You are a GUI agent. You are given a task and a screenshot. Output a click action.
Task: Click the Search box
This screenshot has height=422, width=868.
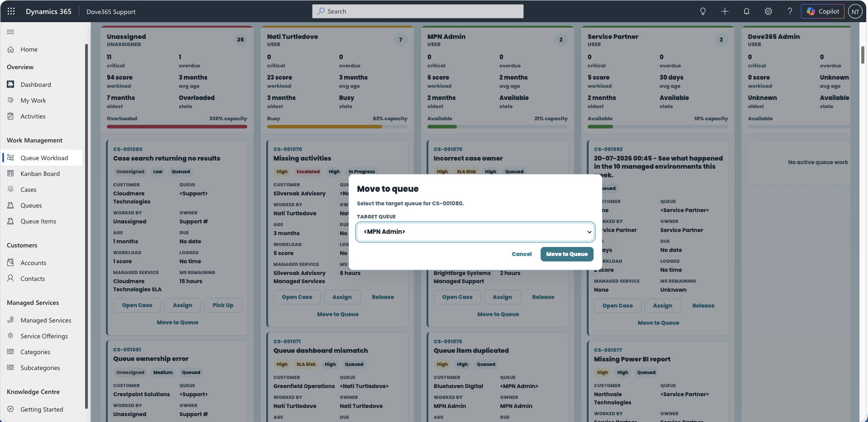tap(417, 11)
